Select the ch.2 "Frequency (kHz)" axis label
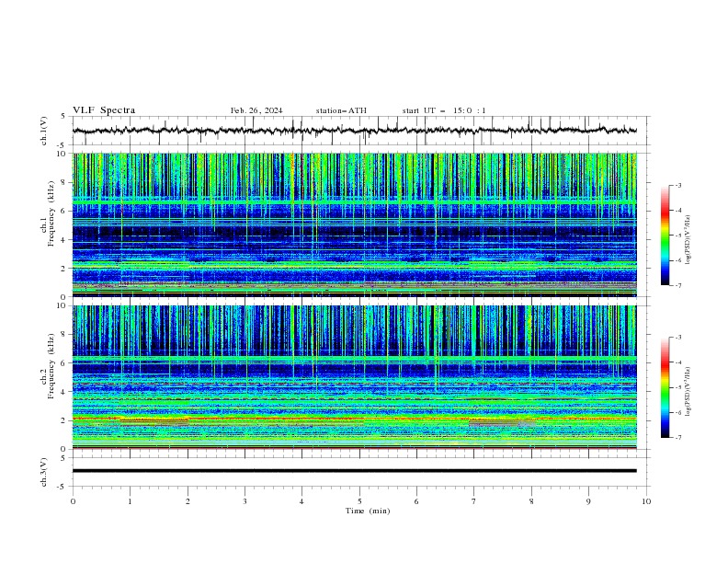The width and height of the screenshot is (728, 563). 51,365
